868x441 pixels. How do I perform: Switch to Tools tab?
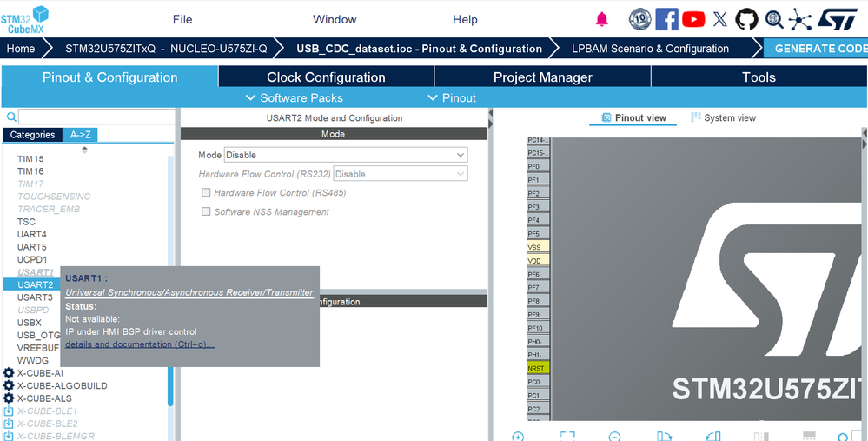click(759, 77)
